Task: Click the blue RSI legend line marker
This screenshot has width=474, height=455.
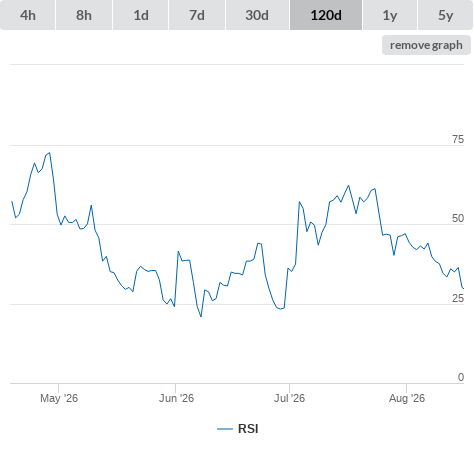Action: click(225, 429)
